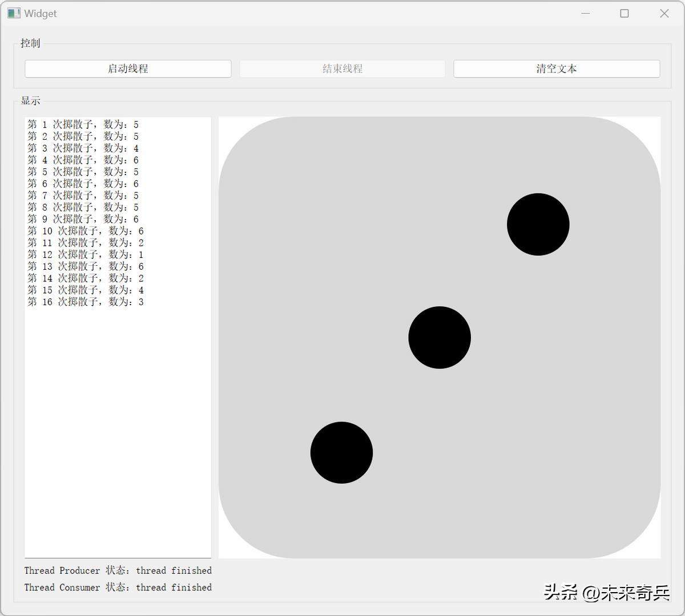Click the Thread Producer status label
The image size is (685, 616).
pos(118,570)
